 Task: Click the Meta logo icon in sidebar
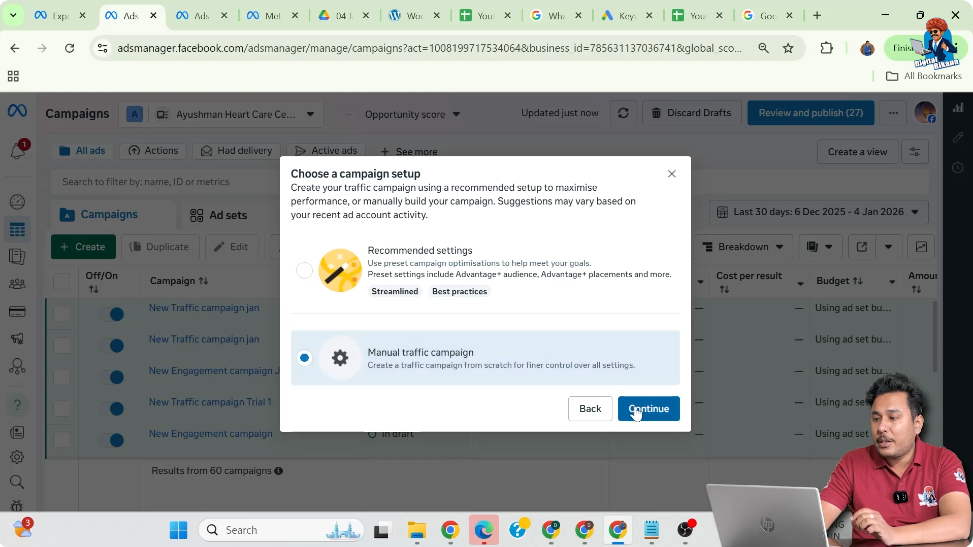(17, 111)
